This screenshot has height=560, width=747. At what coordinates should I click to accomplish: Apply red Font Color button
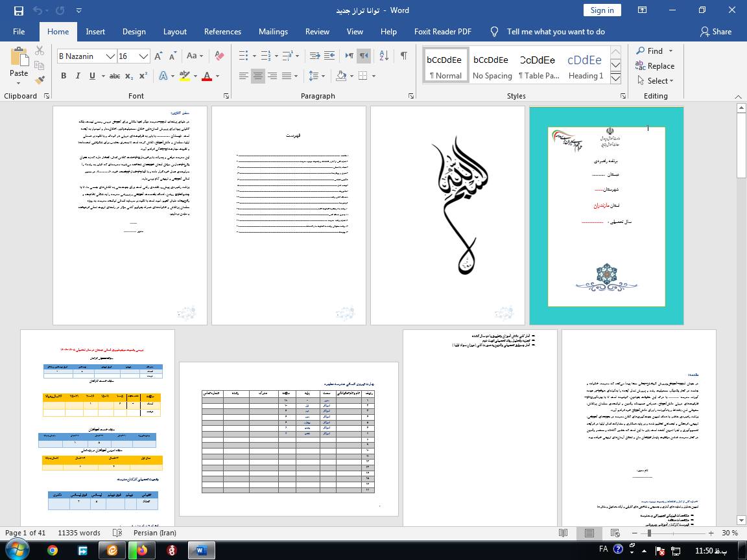pos(207,76)
